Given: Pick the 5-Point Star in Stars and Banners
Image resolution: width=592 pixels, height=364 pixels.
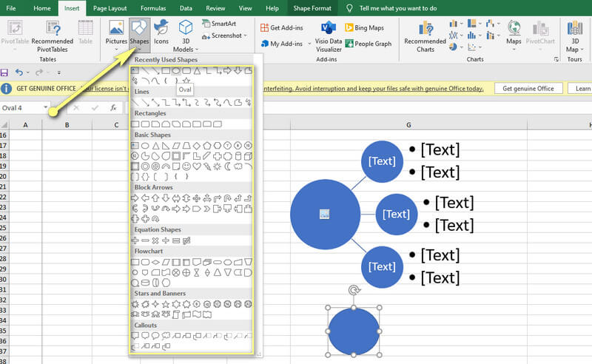Looking at the screenshot, I should click(166, 304).
